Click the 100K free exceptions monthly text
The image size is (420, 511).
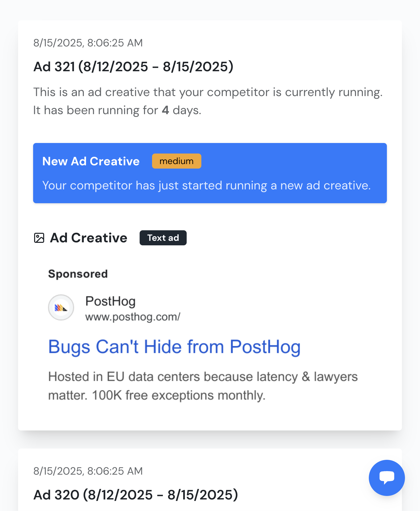179,395
